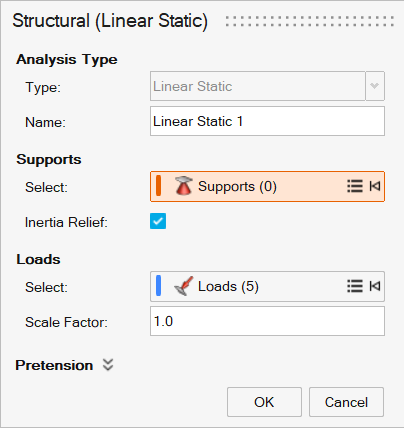Select the Supports (0) collector

[x=267, y=186]
